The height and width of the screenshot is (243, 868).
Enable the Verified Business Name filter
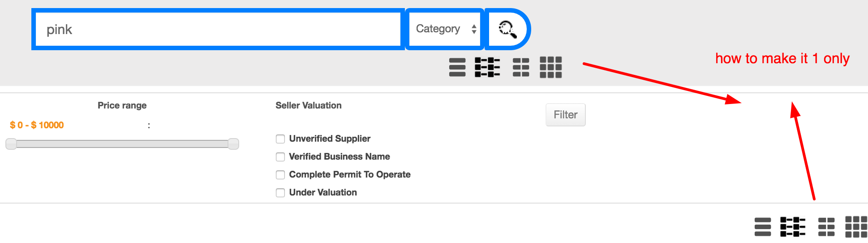(x=280, y=157)
